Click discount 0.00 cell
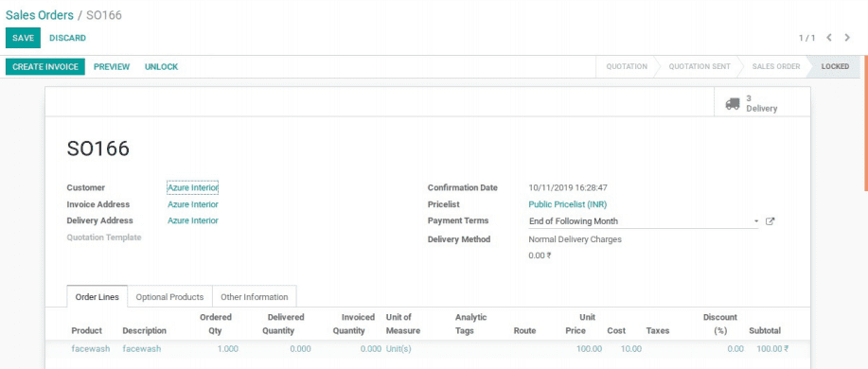 (x=735, y=349)
